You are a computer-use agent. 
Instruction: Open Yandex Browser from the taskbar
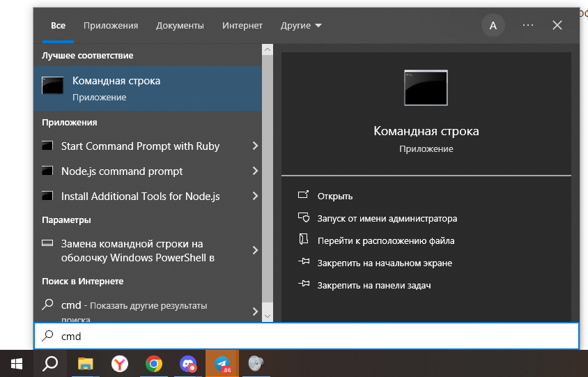tap(120, 364)
